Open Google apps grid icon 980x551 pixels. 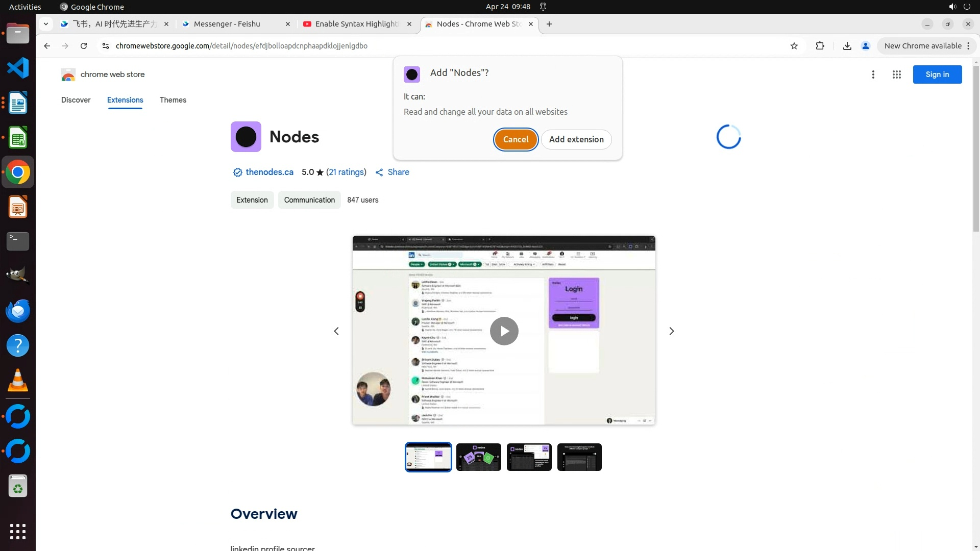tap(897, 74)
